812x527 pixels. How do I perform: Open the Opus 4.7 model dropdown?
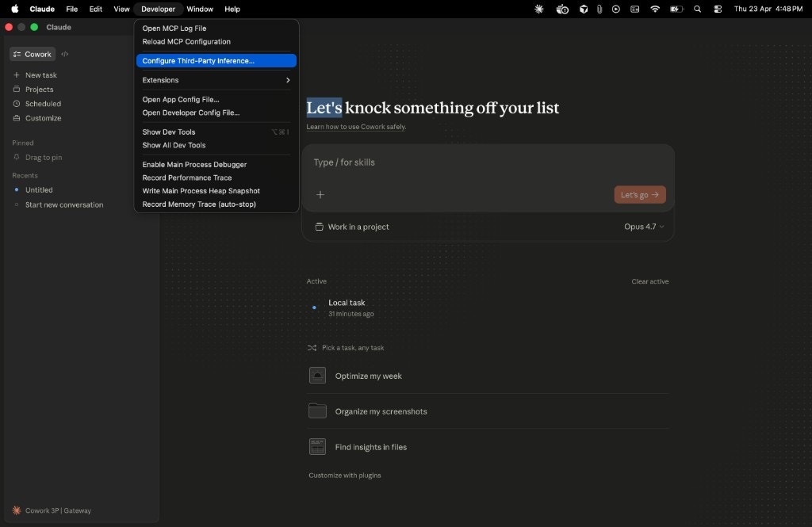click(x=644, y=227)
